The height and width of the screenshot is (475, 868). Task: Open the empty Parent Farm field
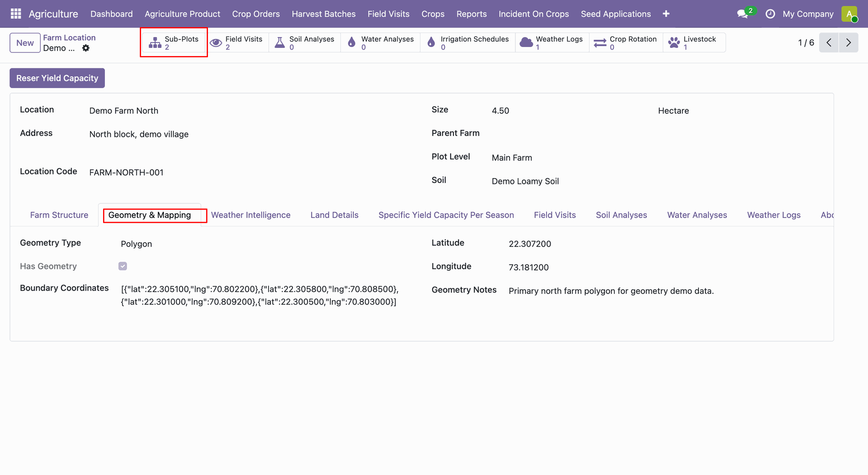[x=657, y=133]
